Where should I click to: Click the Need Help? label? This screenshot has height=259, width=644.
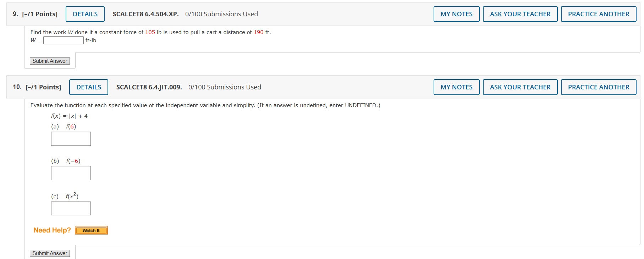52,230
